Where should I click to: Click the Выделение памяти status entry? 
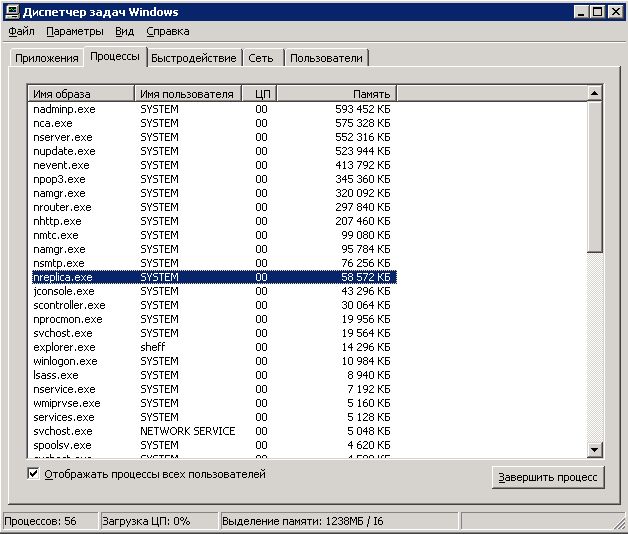[339, 521]
